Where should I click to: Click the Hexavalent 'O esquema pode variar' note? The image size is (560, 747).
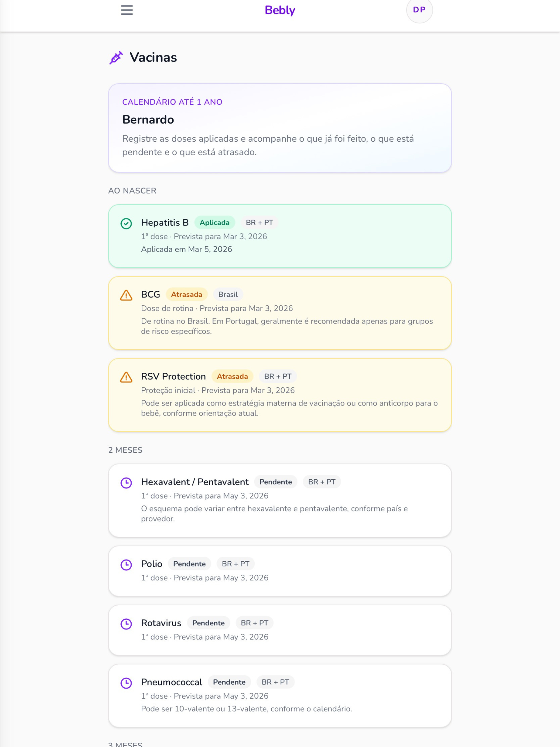(274, 514)
